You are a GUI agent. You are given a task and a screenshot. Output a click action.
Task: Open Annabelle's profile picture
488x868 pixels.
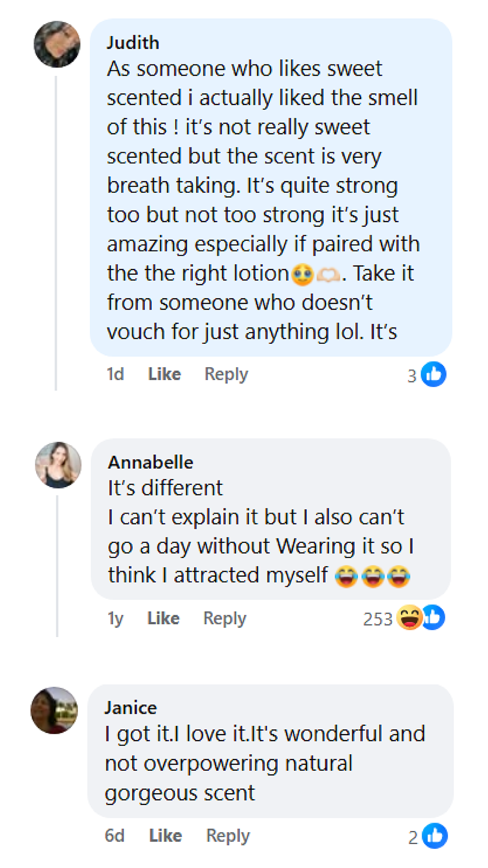pyautogui.click(x=59, y=465)
